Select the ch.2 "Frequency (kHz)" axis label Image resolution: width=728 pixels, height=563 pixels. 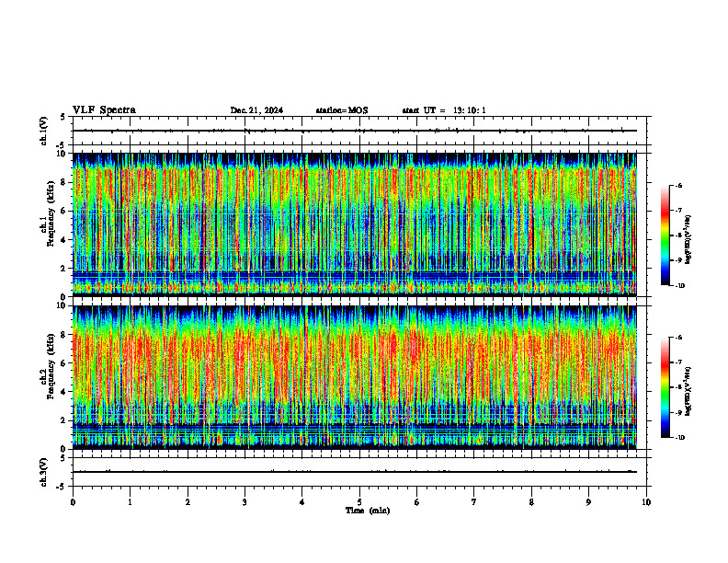(51, 366)
